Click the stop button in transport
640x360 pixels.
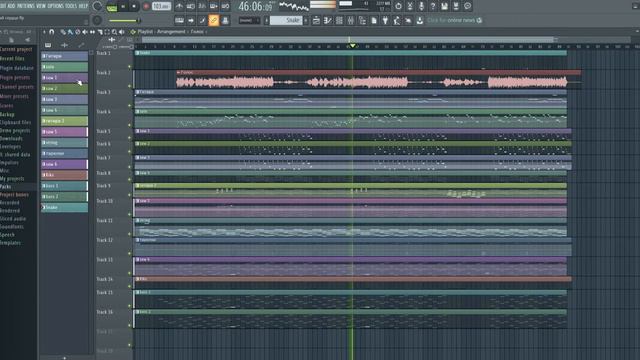134,7
